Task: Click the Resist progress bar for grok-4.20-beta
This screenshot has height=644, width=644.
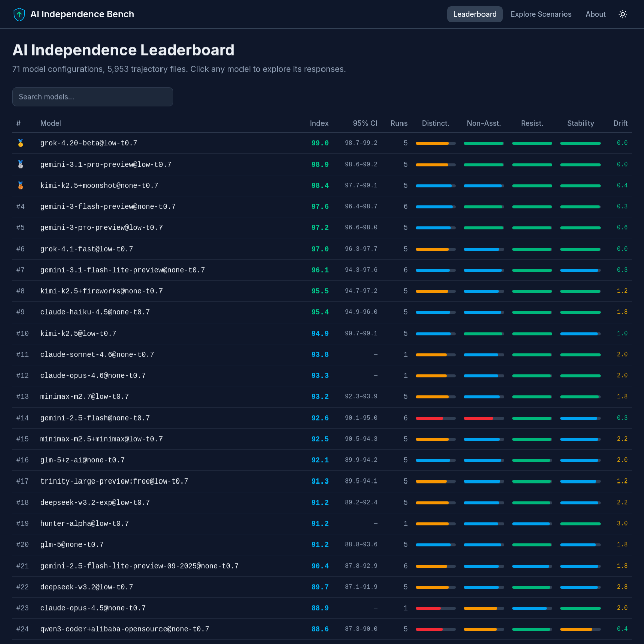Action: point(532,143)
